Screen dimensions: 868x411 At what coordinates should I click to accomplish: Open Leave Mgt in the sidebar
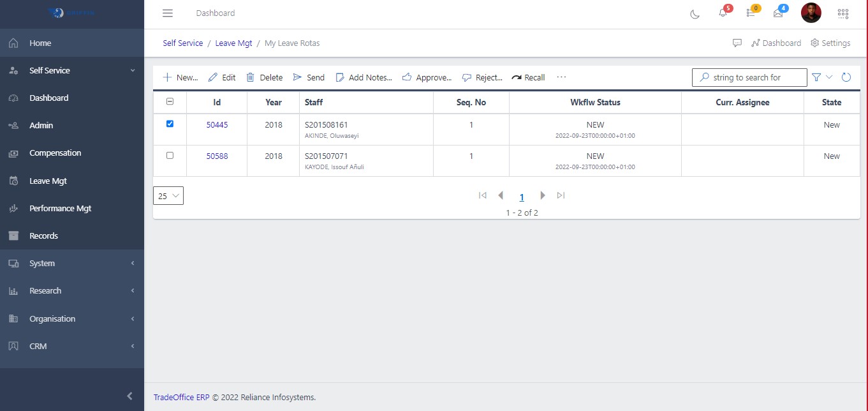coord(48,181)
